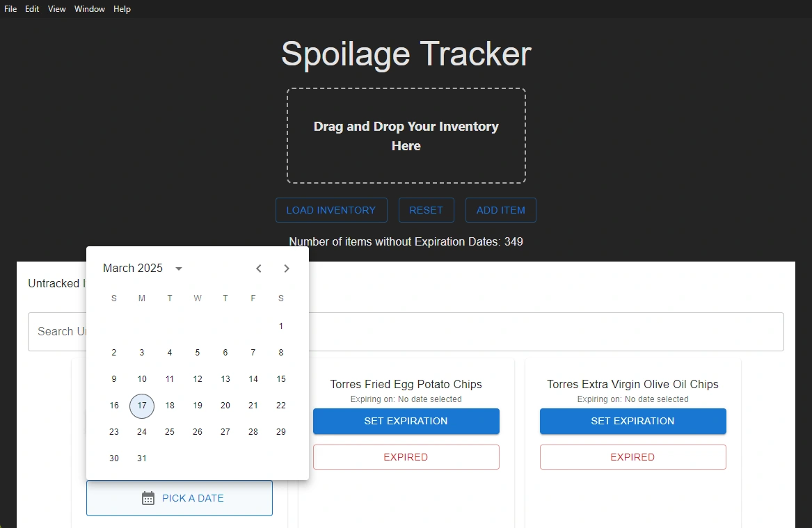
Task: Open the Window menu
Action: [90, 9]
